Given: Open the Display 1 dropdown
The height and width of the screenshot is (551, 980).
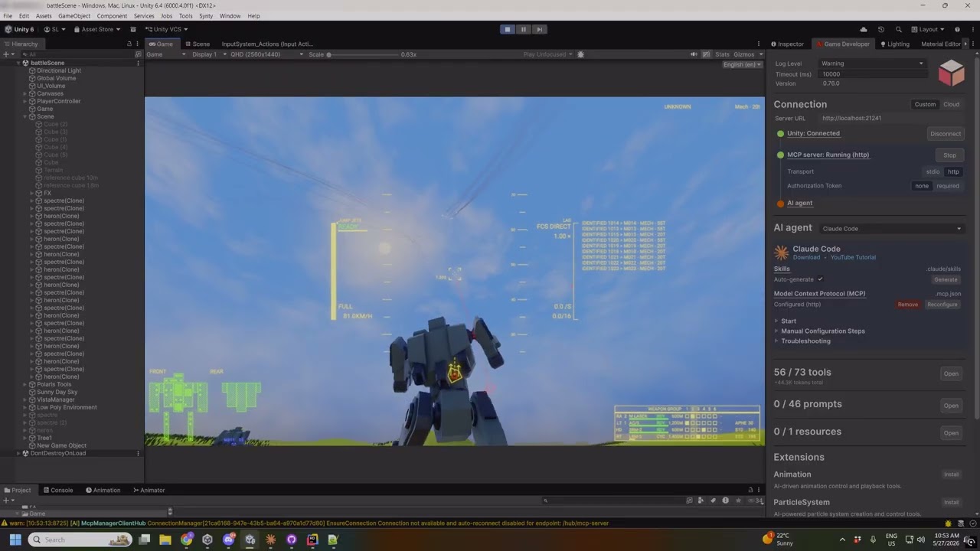Looking at the screenshot, I should tap(209, 54).
